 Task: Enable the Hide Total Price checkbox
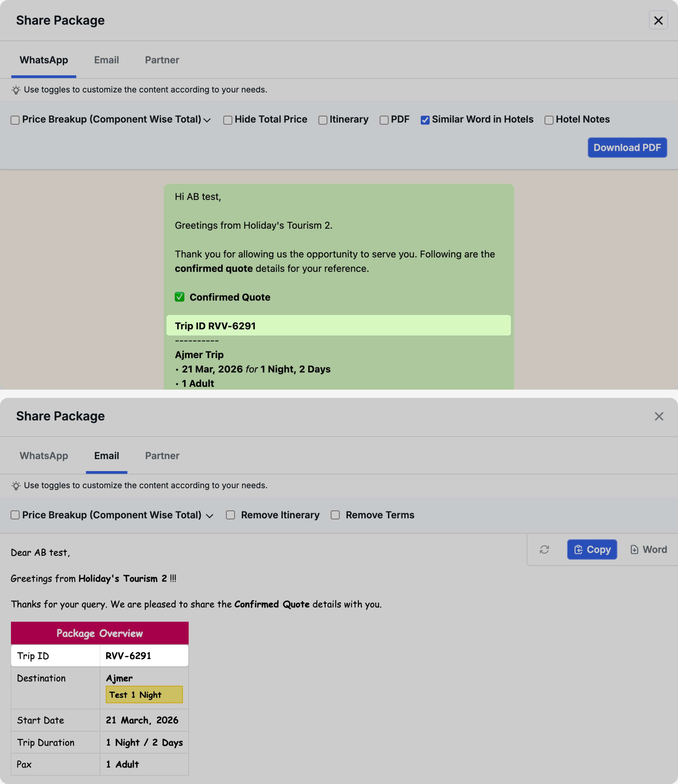(228, 120)
